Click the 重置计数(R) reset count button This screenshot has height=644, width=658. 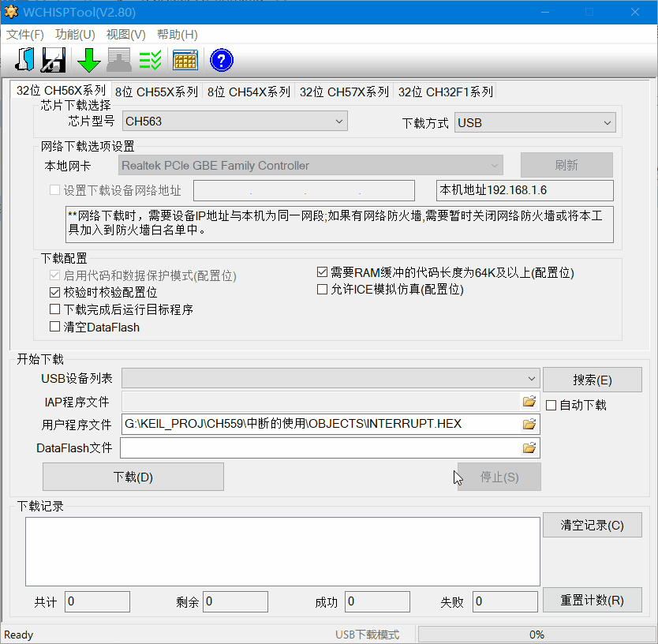pyautogui.click(x=592, y=600)
